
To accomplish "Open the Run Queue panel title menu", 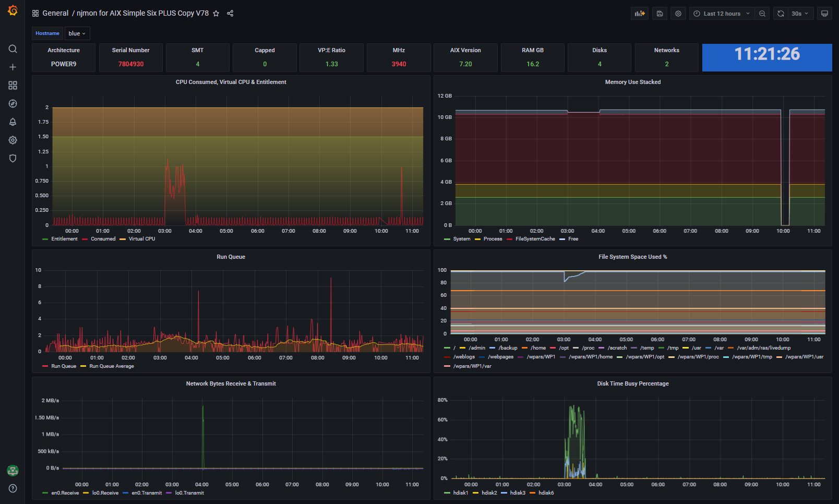I will (231, 257).
